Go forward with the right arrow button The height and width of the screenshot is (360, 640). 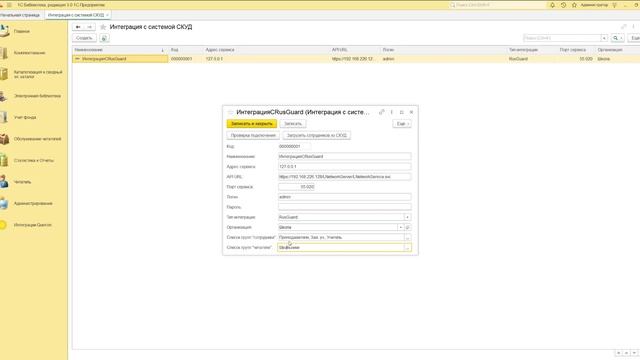pos(89,27)
